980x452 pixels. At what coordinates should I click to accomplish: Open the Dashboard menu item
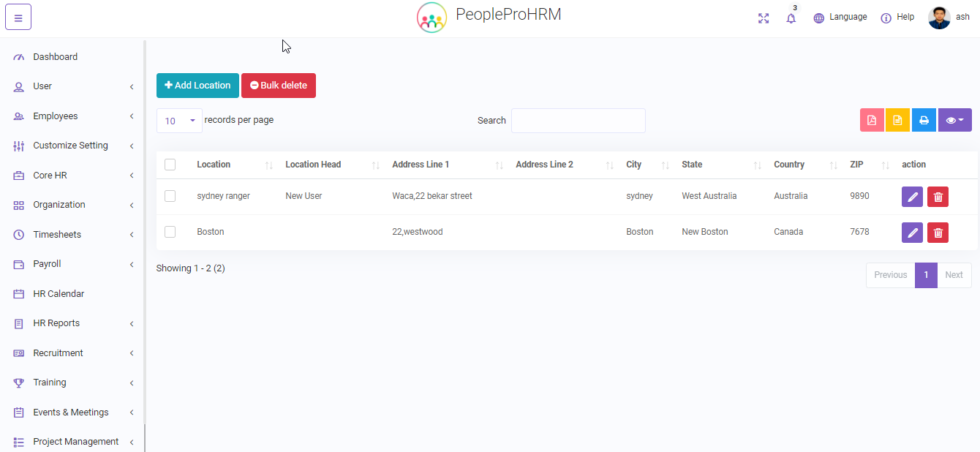[55, 57]
